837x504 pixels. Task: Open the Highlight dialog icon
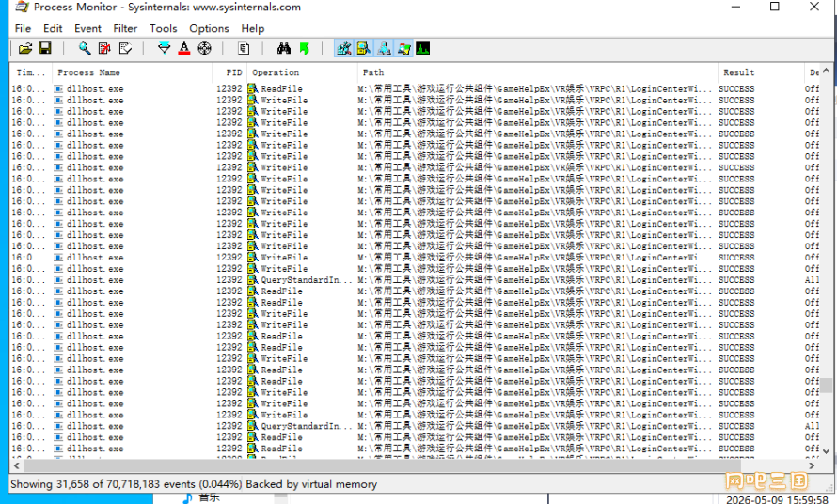coord(184,49)
